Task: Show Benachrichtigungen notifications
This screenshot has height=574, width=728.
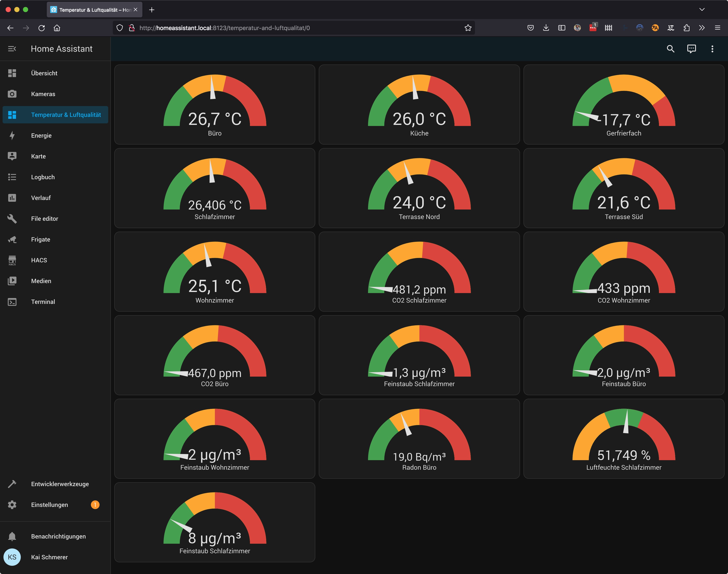Action: click(x=58, y=536)
